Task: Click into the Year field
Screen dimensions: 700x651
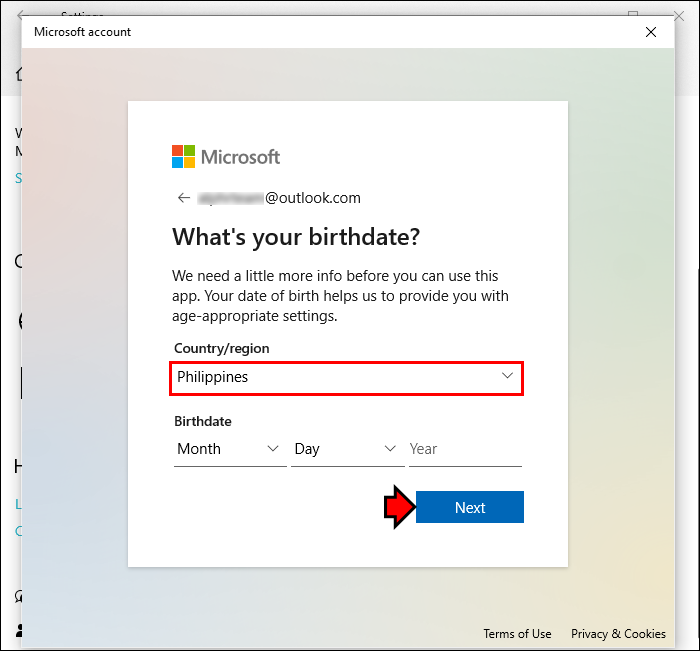Action: click(x=464, y=449)
